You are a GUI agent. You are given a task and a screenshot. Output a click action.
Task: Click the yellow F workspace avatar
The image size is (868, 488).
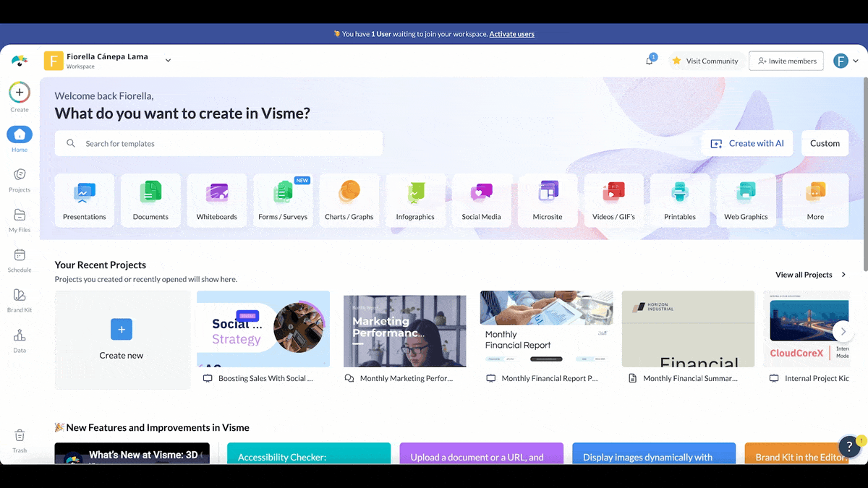coord(54,61)
